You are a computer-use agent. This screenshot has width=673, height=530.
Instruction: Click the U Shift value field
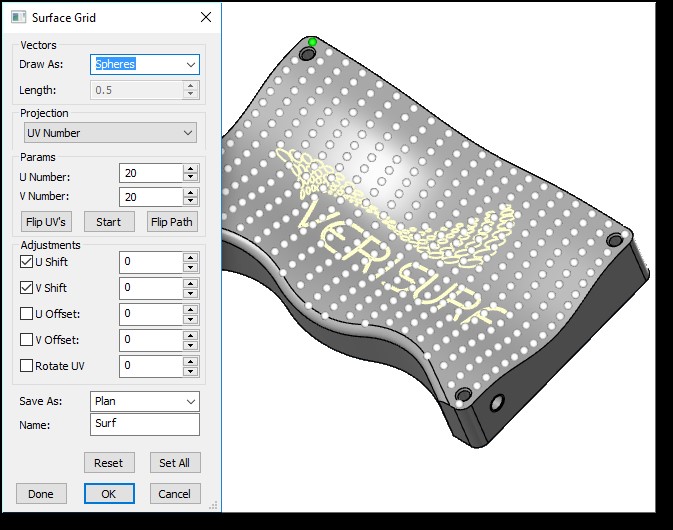(151, 262)
